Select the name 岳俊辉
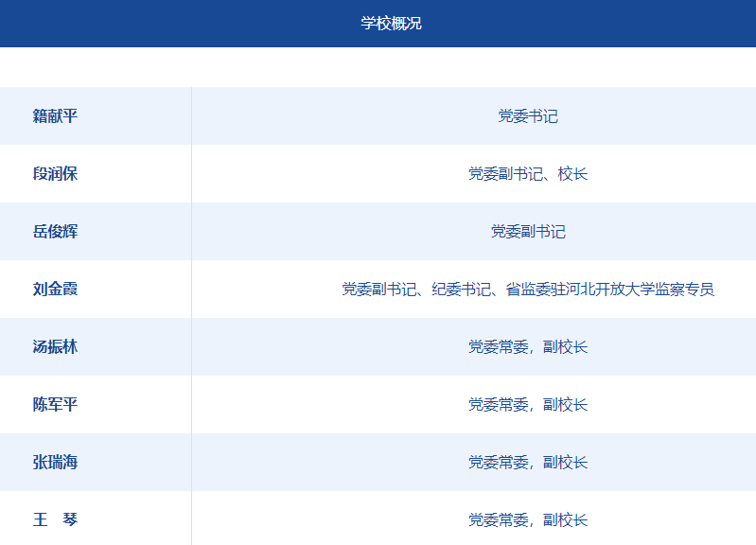 (55, 232)
